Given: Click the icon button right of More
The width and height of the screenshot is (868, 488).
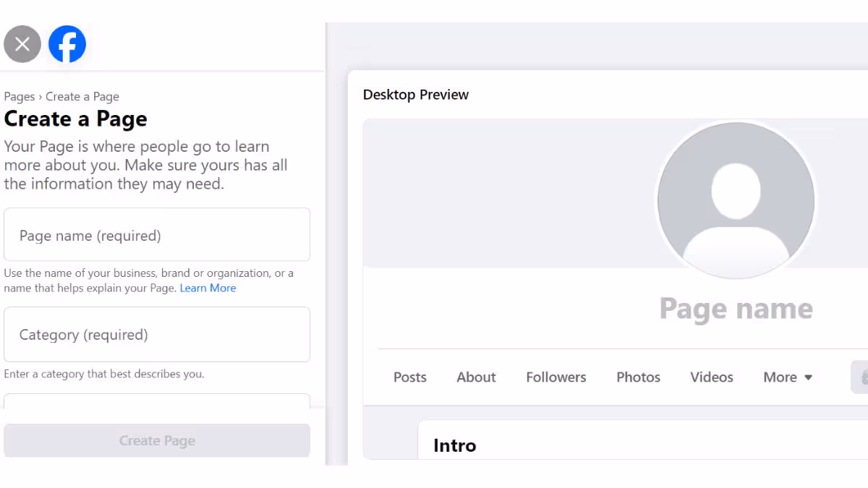Looking at the screenshot, I should (x=860, y=377).
